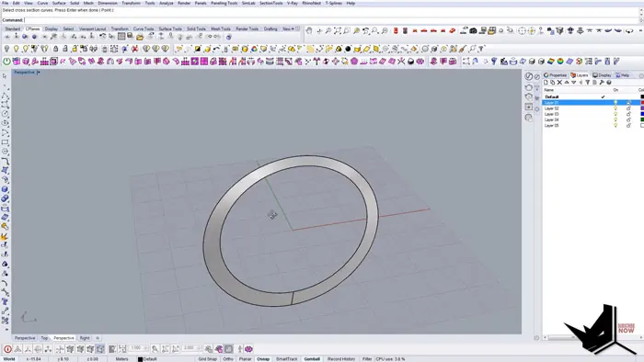Click the closed padlock Lock icon in toolbar
The image size is (644, 362).
click(55, 49)
